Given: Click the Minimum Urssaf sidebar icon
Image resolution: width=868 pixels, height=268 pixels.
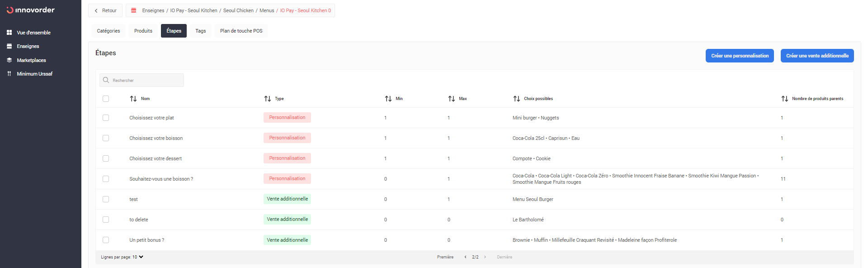Looking at the screenshot, I should tap(9, 74).
